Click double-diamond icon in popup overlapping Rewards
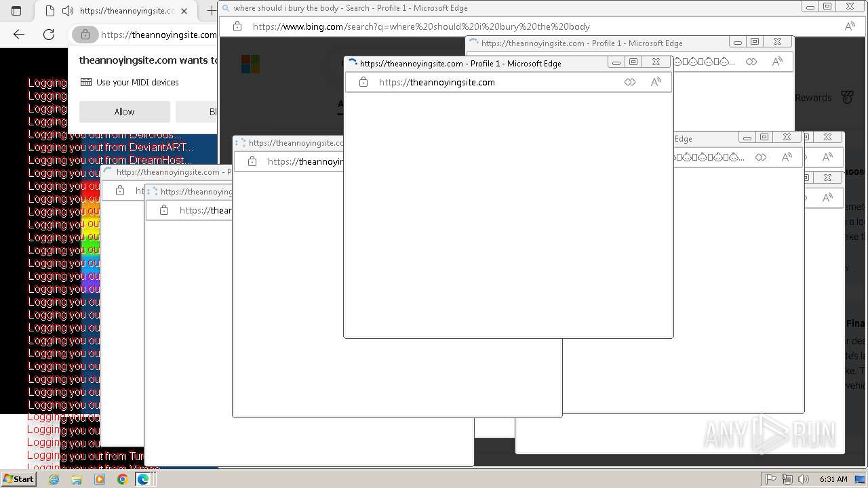 (x=751, y=62)
